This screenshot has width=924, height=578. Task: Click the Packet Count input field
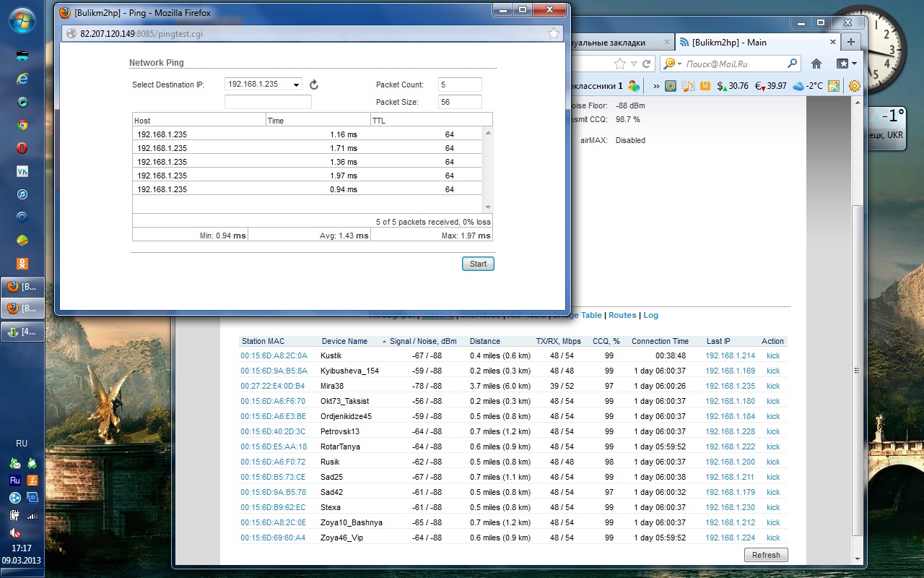tap(460, 85)
